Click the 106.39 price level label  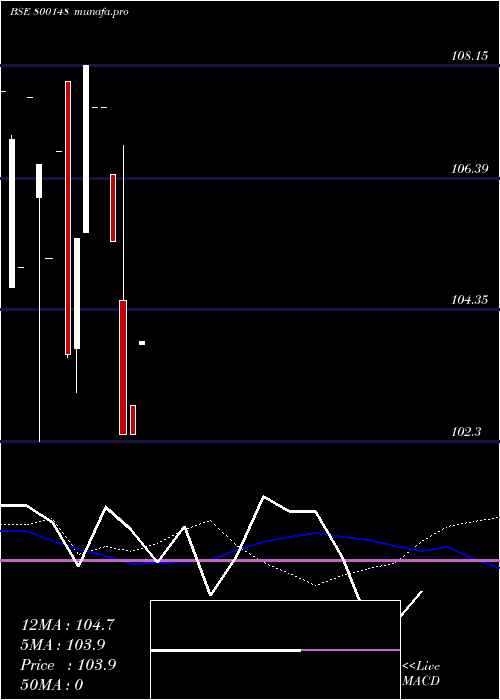pyautogui.click(x=470, y=168)
